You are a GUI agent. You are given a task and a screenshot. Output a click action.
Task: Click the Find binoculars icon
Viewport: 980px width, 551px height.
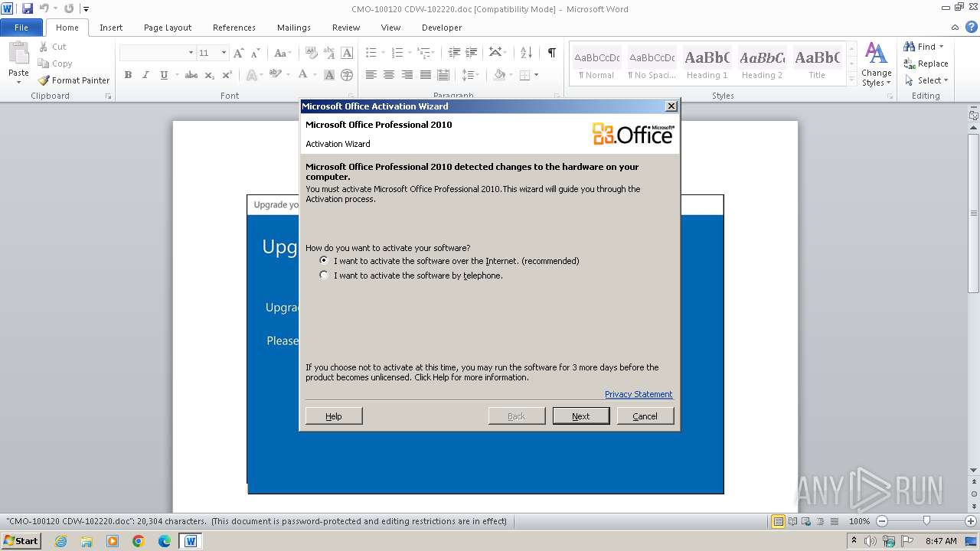point(910,47)
